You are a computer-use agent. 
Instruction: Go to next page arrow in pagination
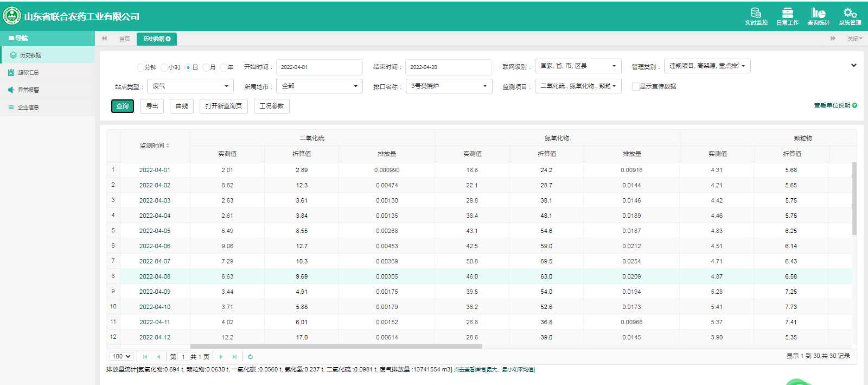[x=221, y=357]
